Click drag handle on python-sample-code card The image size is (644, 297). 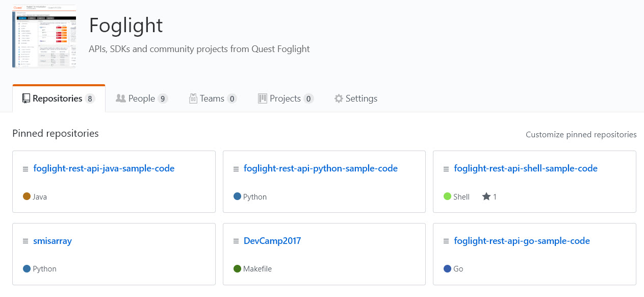tap(236, 169)
